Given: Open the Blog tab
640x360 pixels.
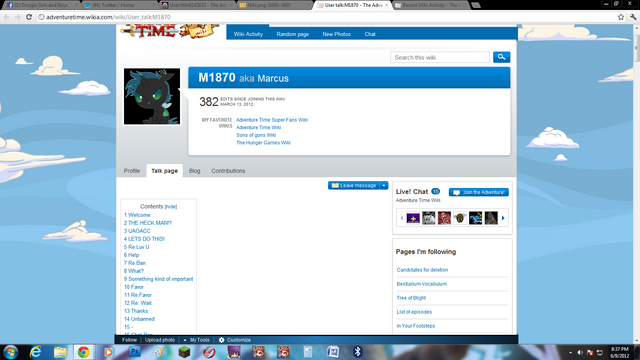Looking at the screenshot, I should coord(195,171).
